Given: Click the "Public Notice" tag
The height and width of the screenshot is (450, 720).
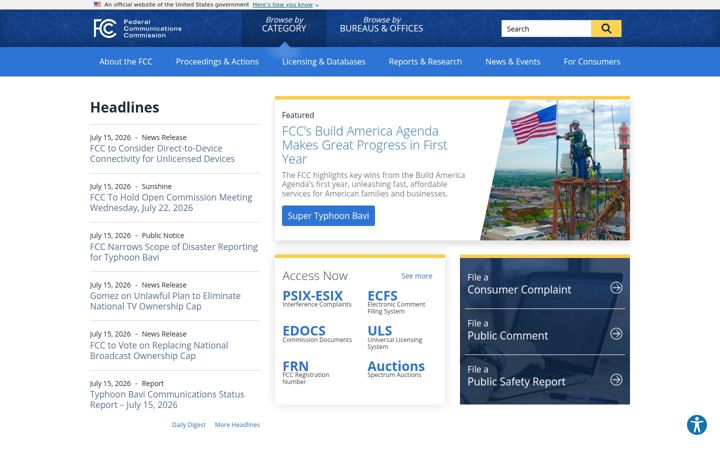Looking at the screenshot, I should coord(163,236).
